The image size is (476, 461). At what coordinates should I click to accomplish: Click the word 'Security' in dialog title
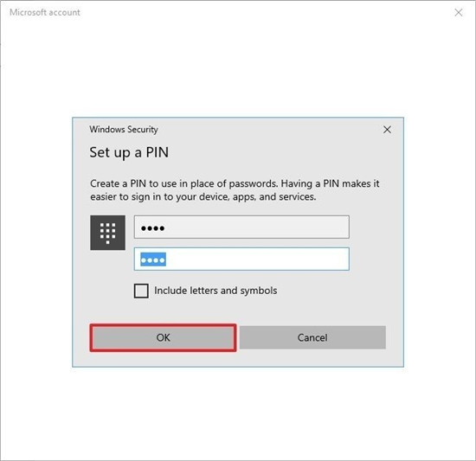tap(143, 130)
